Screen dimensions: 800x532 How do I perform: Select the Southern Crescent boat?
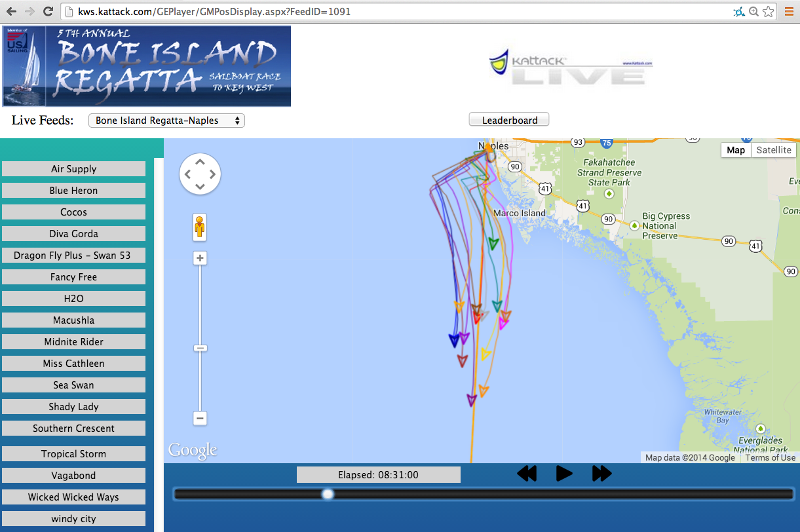click(73, 428)
